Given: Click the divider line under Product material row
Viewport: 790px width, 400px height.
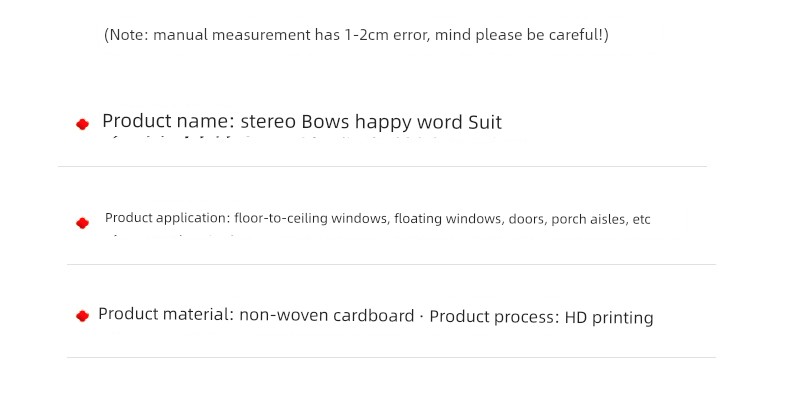Looking at the screenshot, I should [391, 358].
